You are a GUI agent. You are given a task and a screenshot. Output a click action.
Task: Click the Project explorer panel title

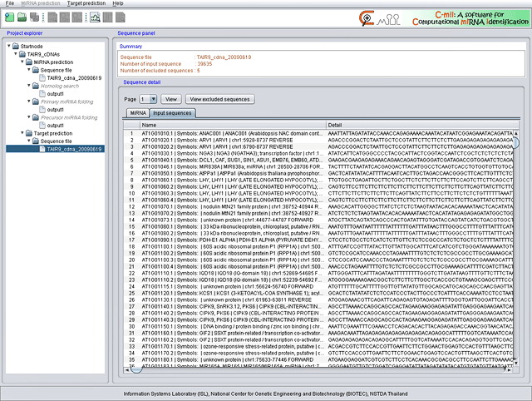click(25, 33)
